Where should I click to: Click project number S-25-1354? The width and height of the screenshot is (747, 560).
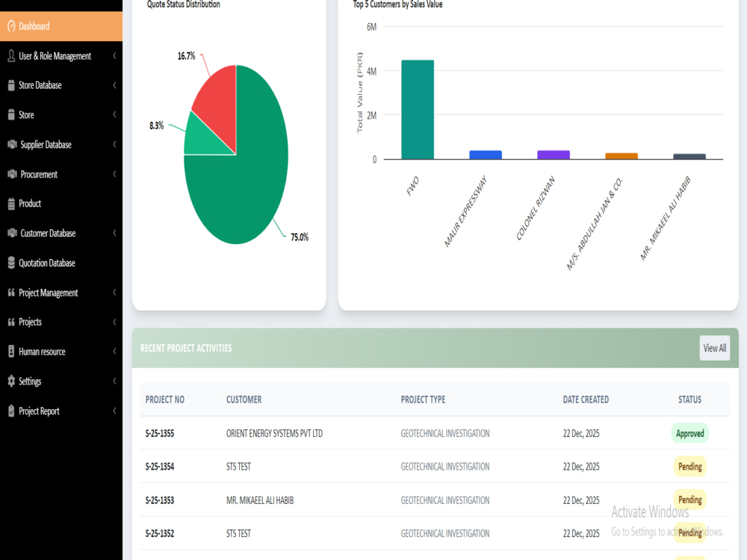click(160, 467)
